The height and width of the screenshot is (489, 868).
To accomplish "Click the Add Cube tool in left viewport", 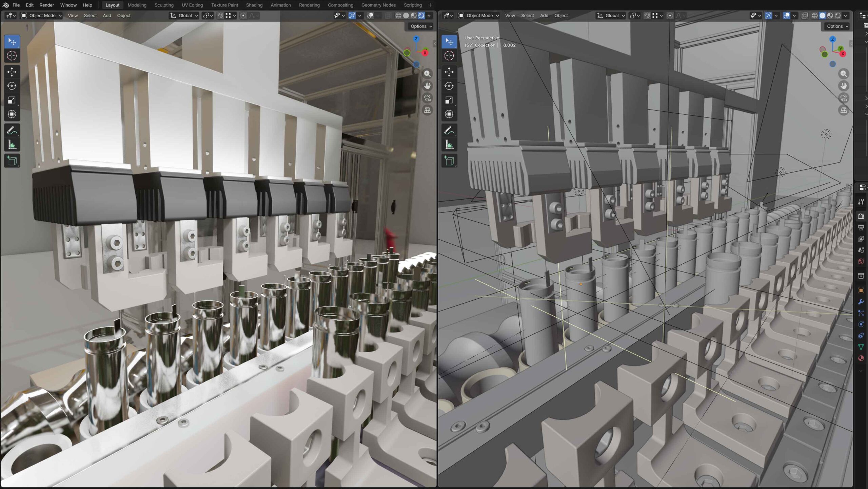I will point(12,161).
